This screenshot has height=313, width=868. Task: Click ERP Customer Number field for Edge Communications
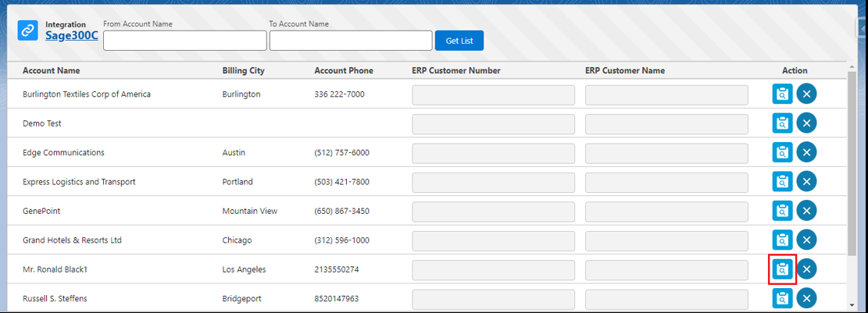pos(493,153)
